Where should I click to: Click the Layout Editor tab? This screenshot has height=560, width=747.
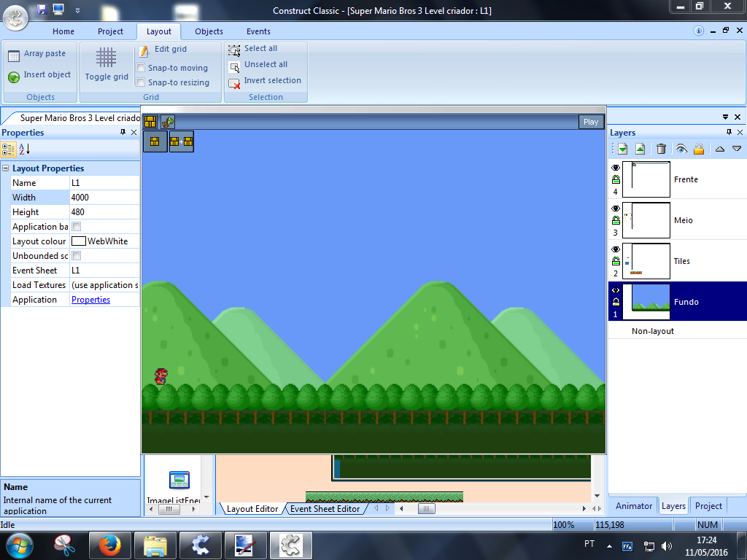tap(252, 509)
